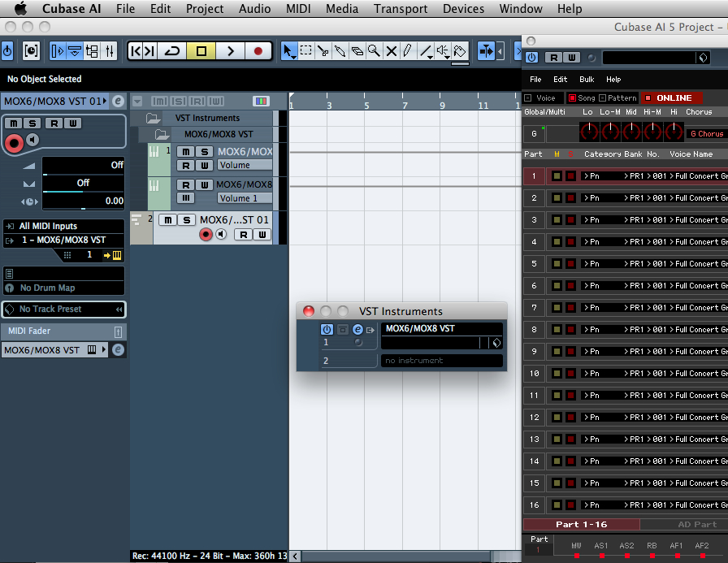Toggle the Autoscroll toolbar button
Viewport: 728px width, 563px height.
486,50
